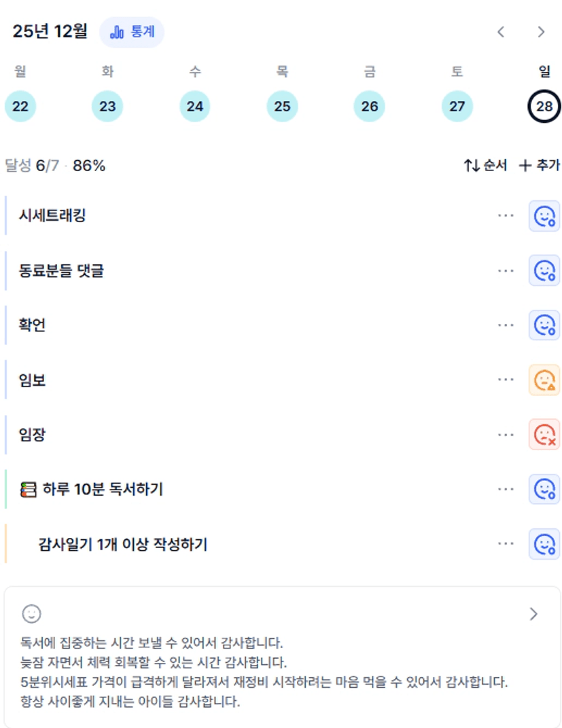The image size is (562, 728).
Task: Click status face for 감사일기 1개 이상 작성하기
Action: pos(544,544)
